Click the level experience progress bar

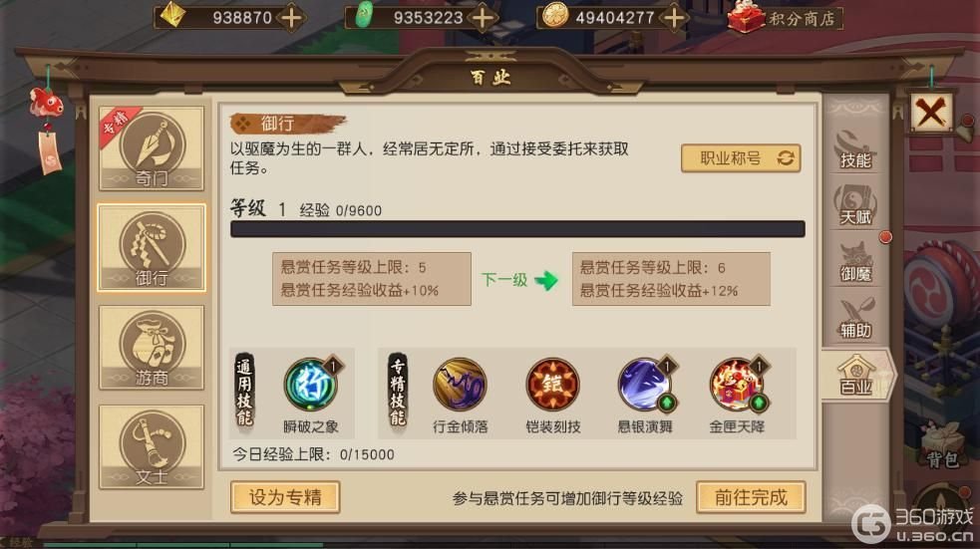coord(517,228)
